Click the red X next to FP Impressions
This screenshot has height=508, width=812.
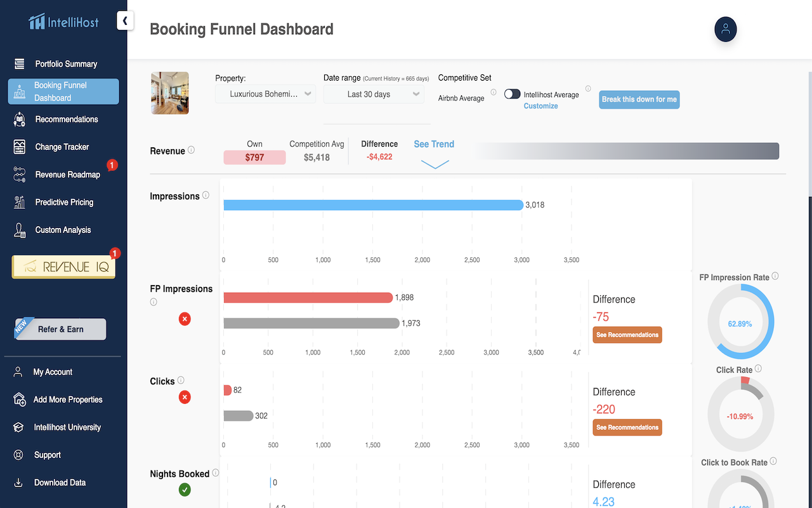coord(185,319)
